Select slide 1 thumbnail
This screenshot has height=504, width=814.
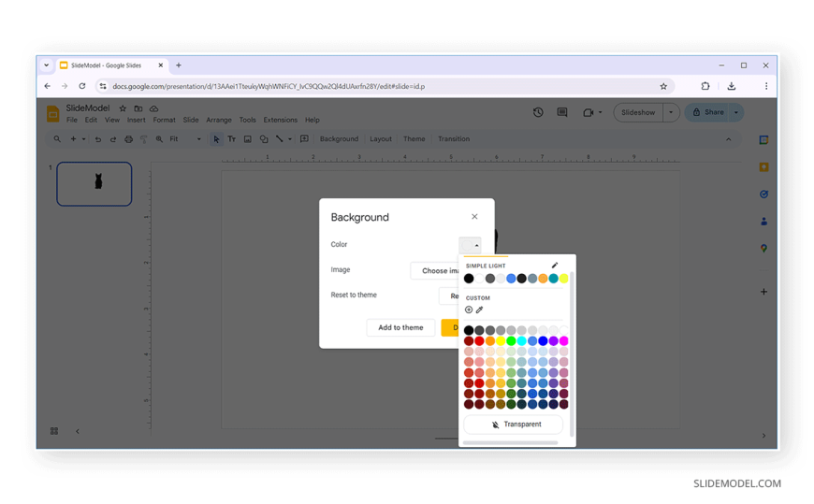94,184
